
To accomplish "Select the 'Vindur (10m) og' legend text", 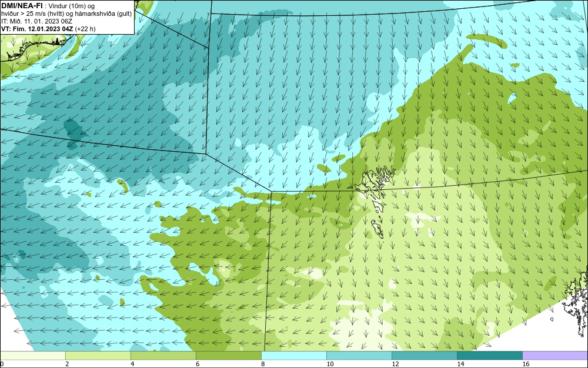I will click(72, 6).
